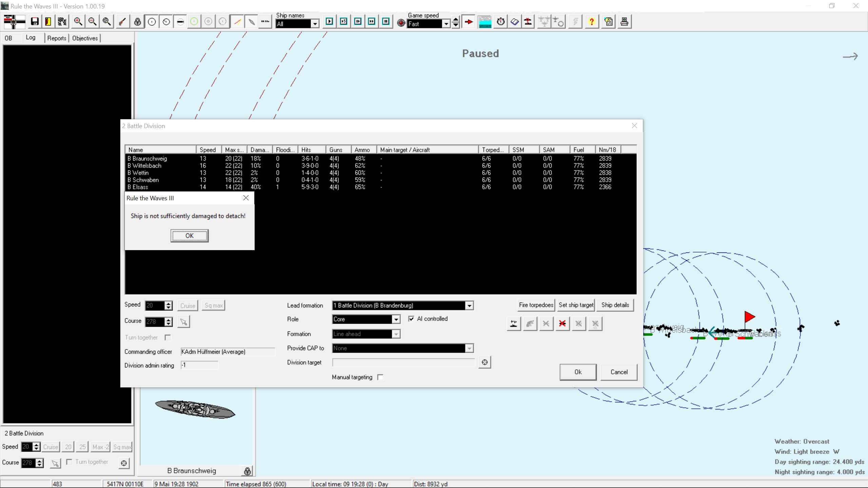Select the B Schwaben row
The height and width of the screenshot is (488, 868).
click(380, 180)
